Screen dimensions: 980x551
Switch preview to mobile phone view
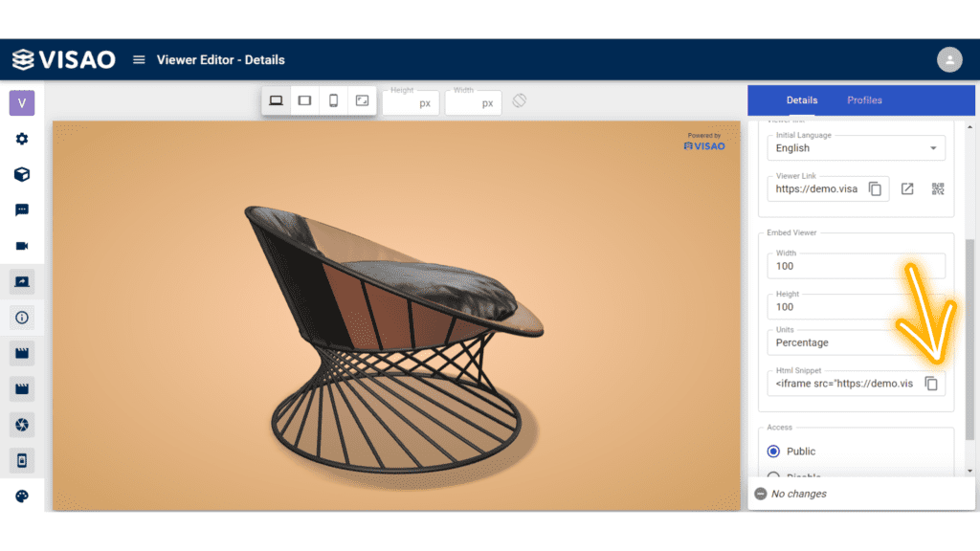(x=333, y=100)
